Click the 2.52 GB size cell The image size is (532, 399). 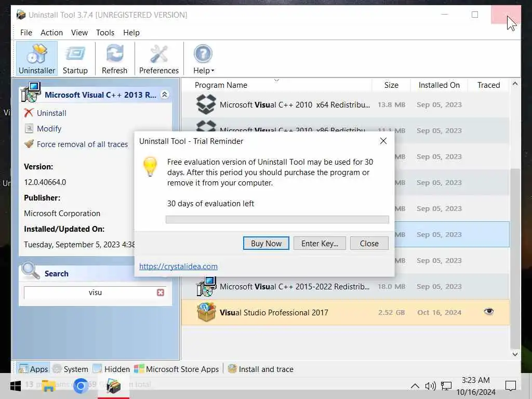pyautogui.click(x=392, y=312)
